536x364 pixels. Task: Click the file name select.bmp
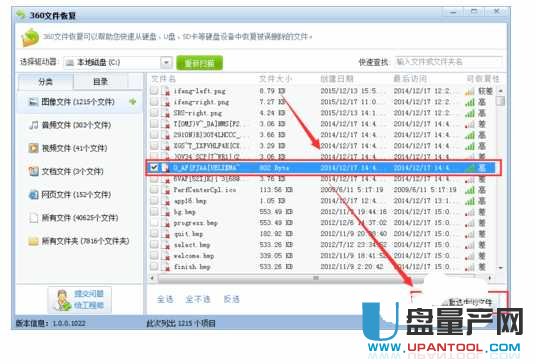[192, 245]
